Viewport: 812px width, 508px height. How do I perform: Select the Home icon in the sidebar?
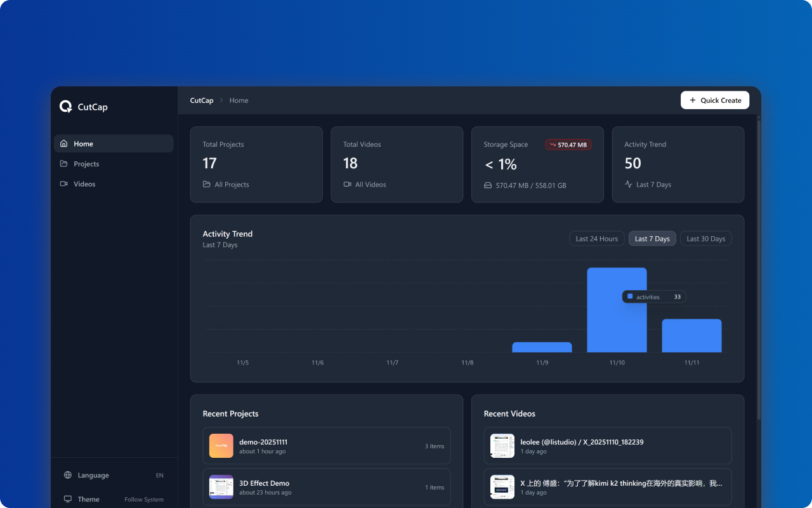point(64,144)
